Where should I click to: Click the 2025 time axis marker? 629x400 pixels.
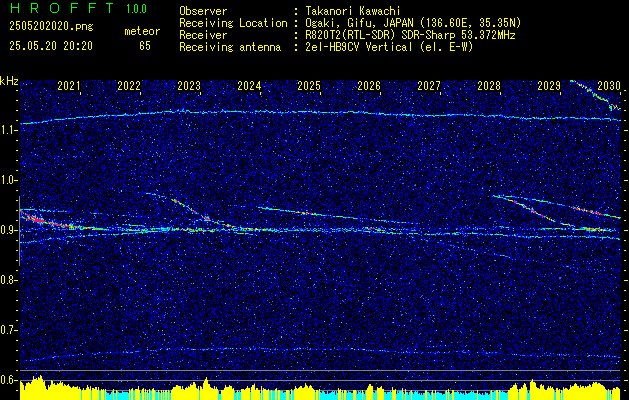coord(309,86)
